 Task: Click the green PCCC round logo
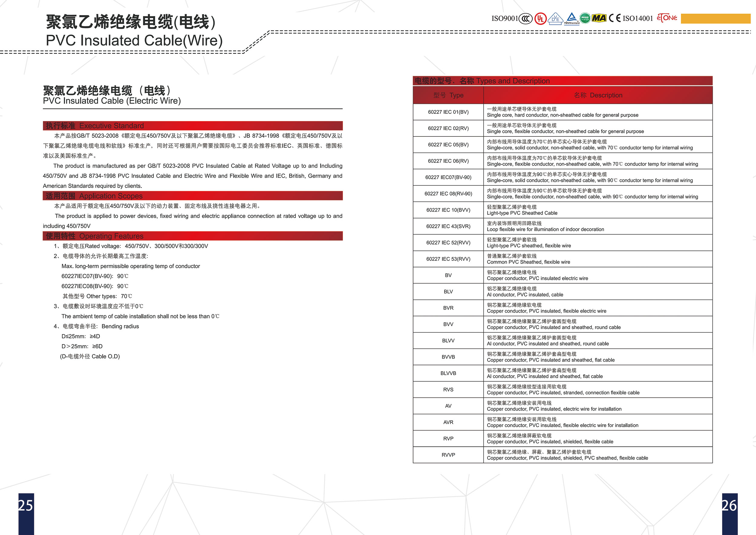(x=585, y=18)
